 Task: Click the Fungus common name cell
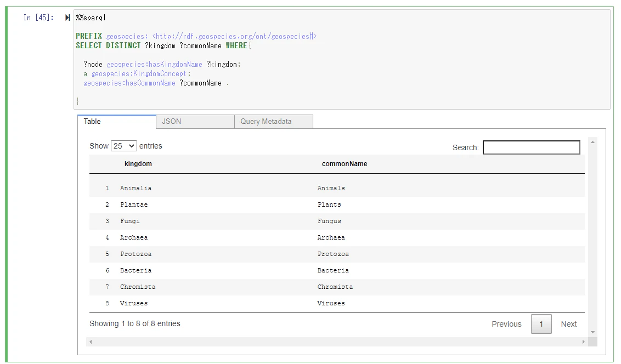click(x=329, y=221)
